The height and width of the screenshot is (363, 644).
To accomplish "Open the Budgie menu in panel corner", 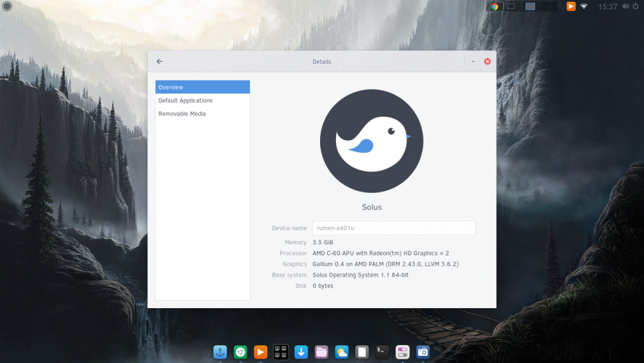I will click(x=7, y=6).
